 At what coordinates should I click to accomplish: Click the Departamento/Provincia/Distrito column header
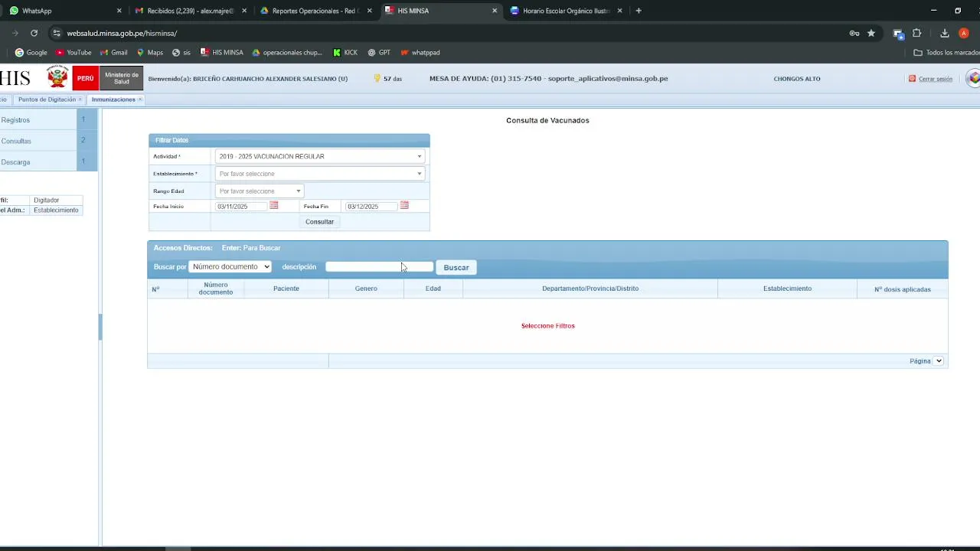tap(590, 289)
